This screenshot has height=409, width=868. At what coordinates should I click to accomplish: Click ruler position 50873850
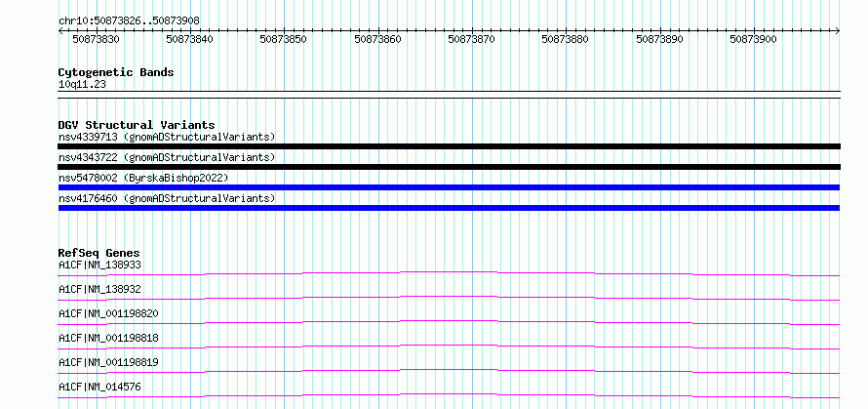coord(284,39)
